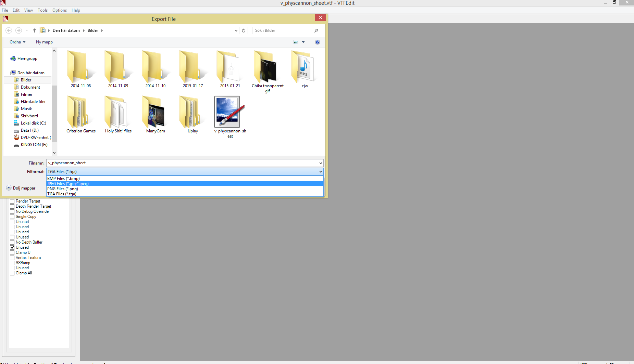Image resolution: width=634 pixels, height=364 pixels.
Task: Open the 2015-01-17 folder
Action: point(193,69)
